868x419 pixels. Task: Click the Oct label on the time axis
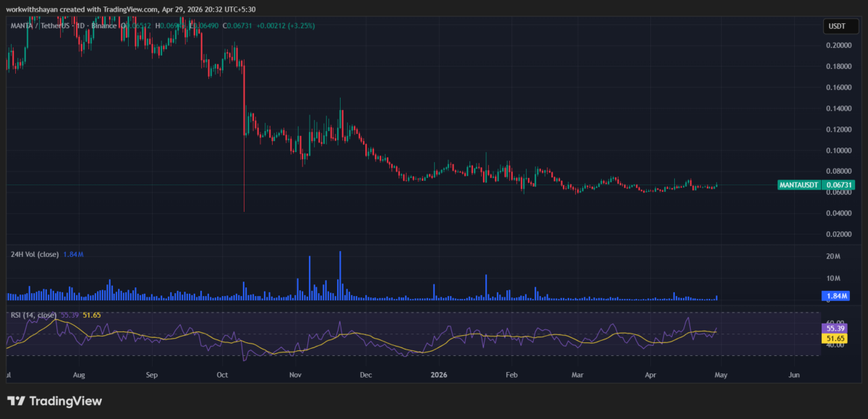pos(222,376)
